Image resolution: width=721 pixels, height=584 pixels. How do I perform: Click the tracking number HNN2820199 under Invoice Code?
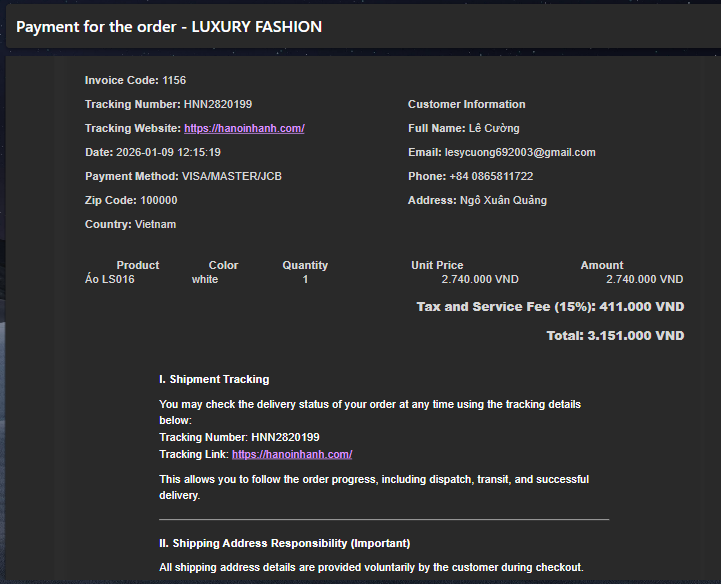(x=217, y=104)
